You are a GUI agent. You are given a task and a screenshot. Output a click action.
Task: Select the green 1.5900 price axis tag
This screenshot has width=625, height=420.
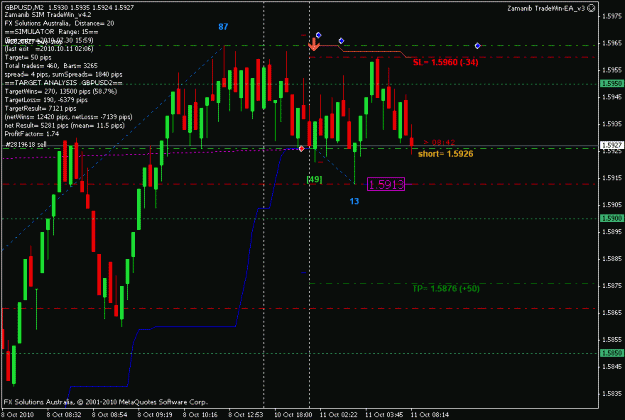[611, 218]
